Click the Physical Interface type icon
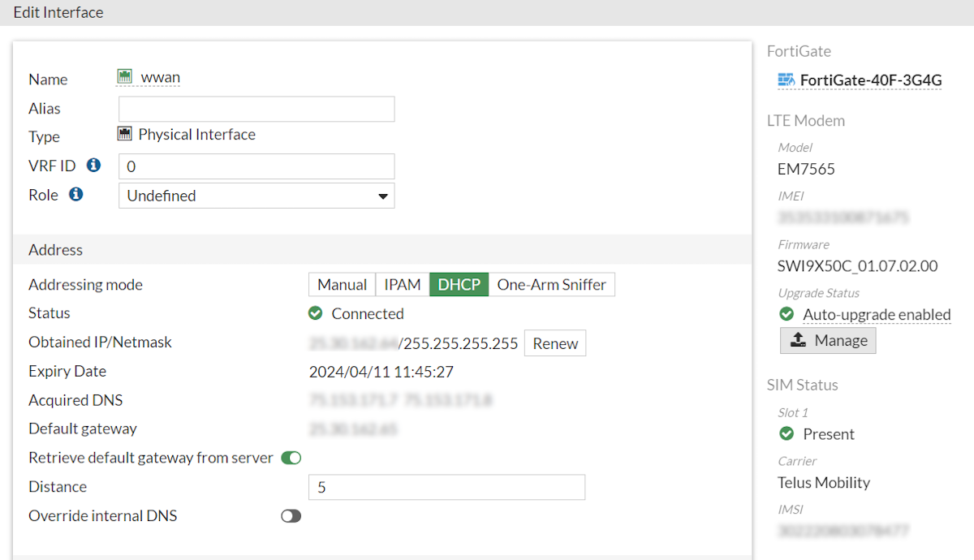 [126, 135]
